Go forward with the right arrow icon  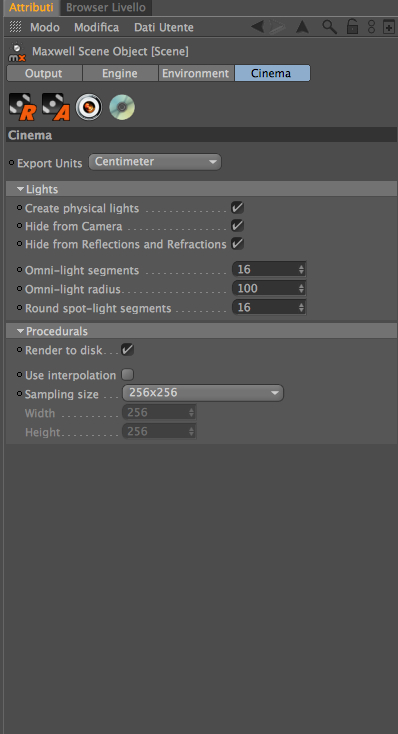coord(277,27)
